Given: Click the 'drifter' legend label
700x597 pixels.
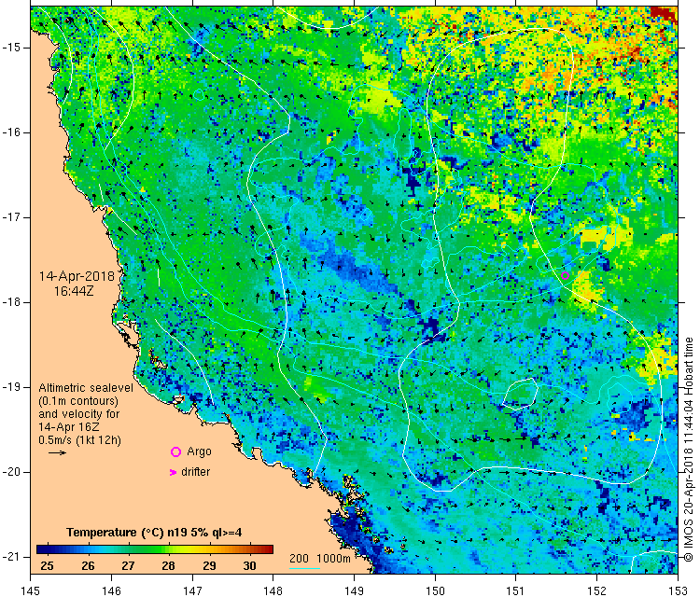Looking at the screenshot, I should pyautogui.click(x=196, y=472).
